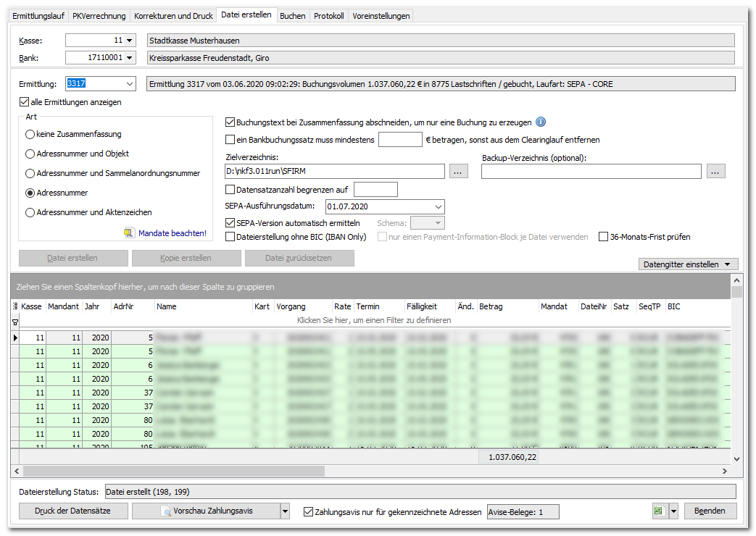Choose 'Adressnummer und Aktenzeichen' radio option
The width and height of the screenshot is (756, 536).
coord(30,212)
